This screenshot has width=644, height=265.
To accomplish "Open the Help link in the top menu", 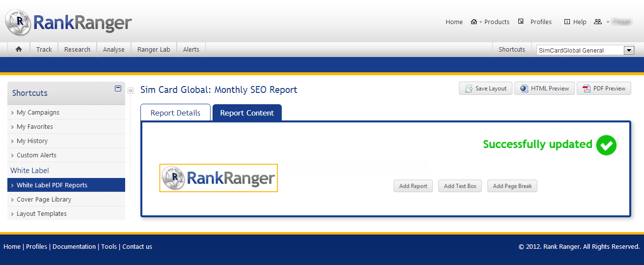I will point(580,22).
